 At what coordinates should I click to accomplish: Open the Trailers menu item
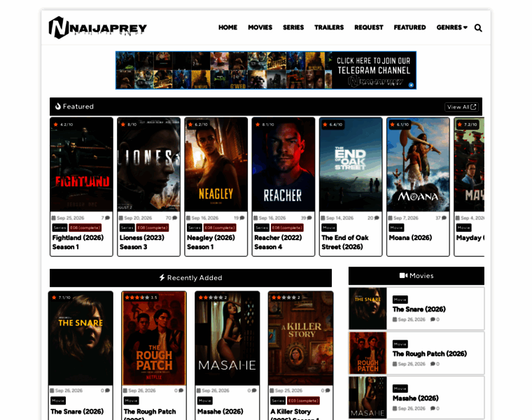(x=329, y=27)
